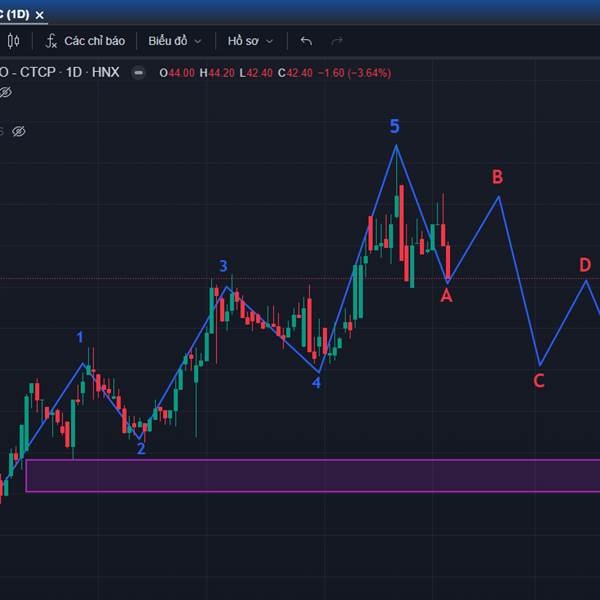Select the blue wave label 3
Screen dimensions: 600x600
point(223,266)
